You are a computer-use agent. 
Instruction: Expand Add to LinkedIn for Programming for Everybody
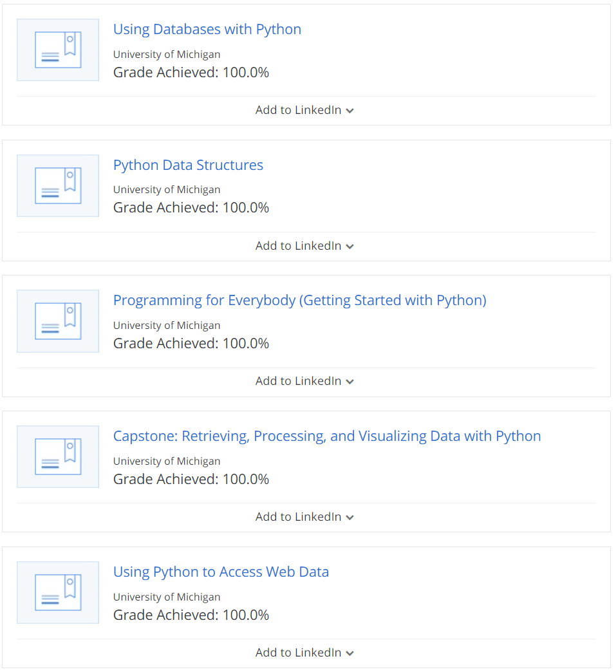[x=304, y=380]
